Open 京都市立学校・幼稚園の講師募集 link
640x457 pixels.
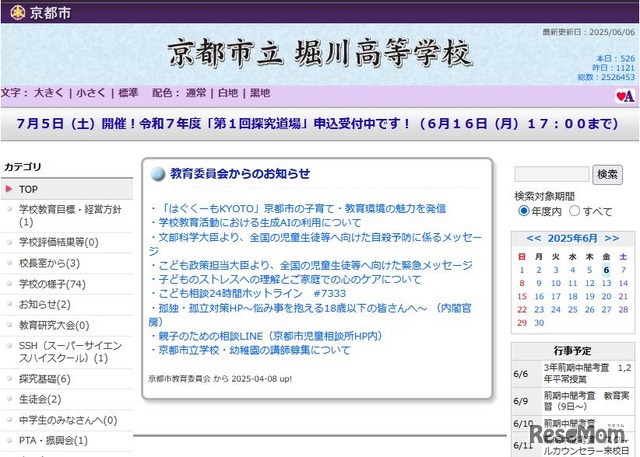tap(254, 350)
